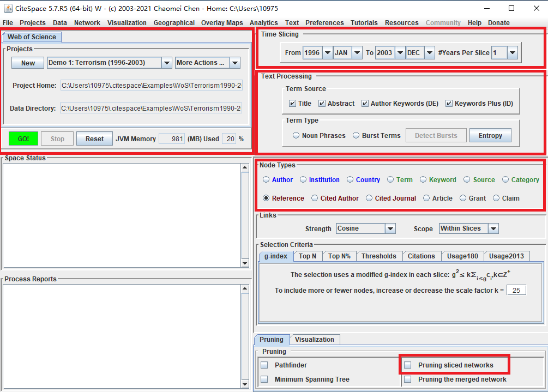Open the Network menu
The height and width of the screenshot is (392, 548).
(x=87, y=23)
